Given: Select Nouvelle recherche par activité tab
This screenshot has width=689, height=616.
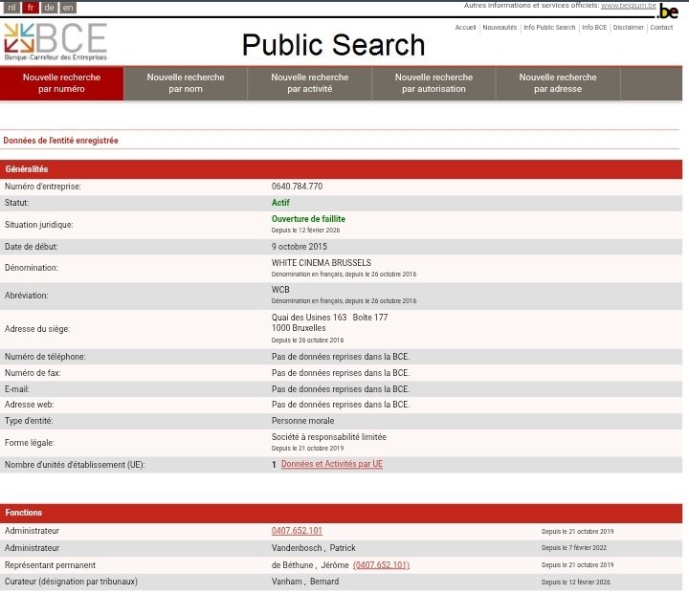Looking at the screenshot, I should pyautogui.click(x=309, y=83).
